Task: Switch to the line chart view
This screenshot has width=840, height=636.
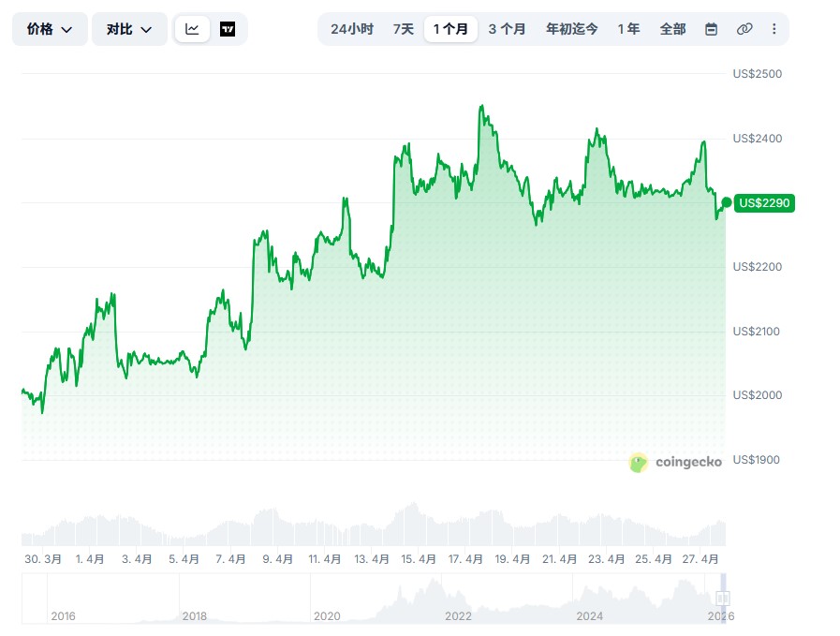Action: 192,29
